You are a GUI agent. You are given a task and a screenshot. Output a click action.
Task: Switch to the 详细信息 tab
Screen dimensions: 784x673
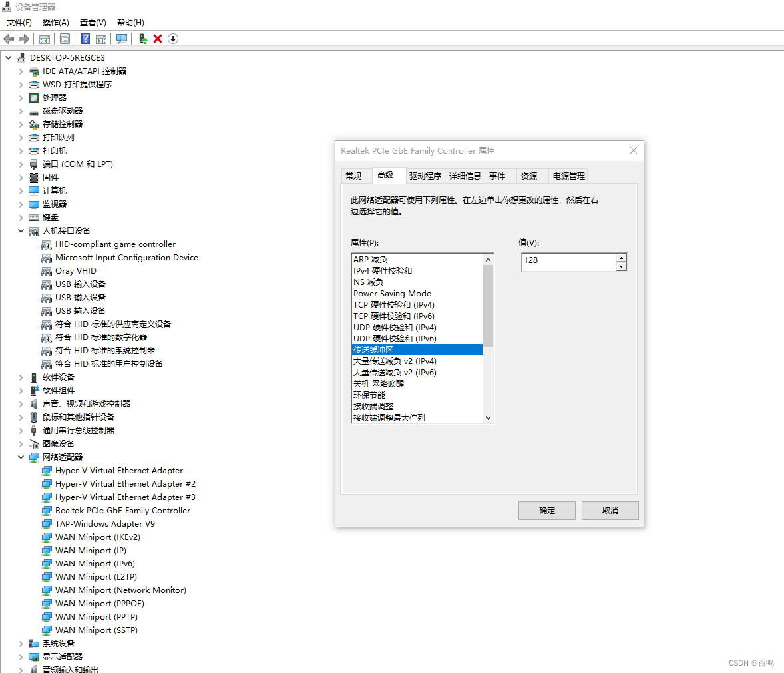point(465,176)
